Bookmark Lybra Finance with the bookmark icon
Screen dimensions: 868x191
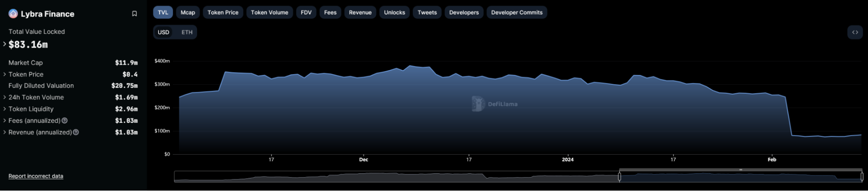[x=135, y=14]
